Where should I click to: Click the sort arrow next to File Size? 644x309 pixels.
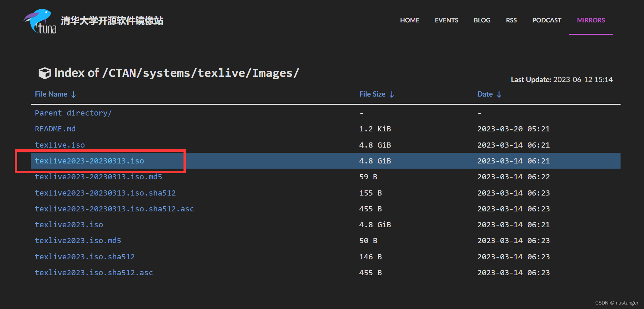392,94
